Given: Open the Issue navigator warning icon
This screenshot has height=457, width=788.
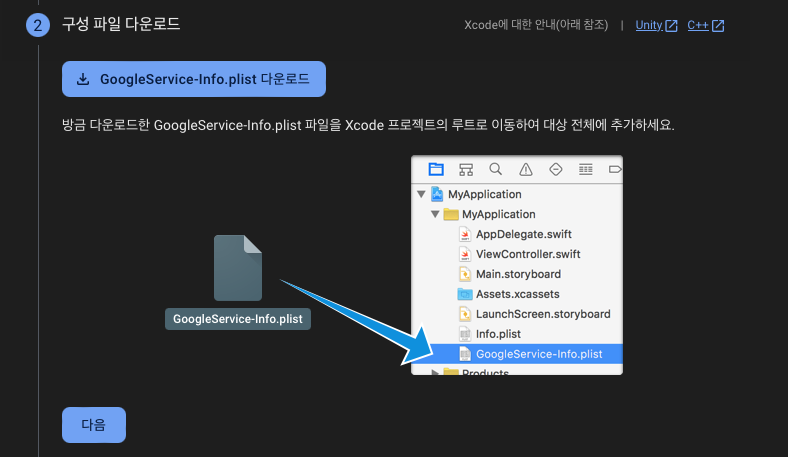Looking at the screenshot, I should point(525,169).
